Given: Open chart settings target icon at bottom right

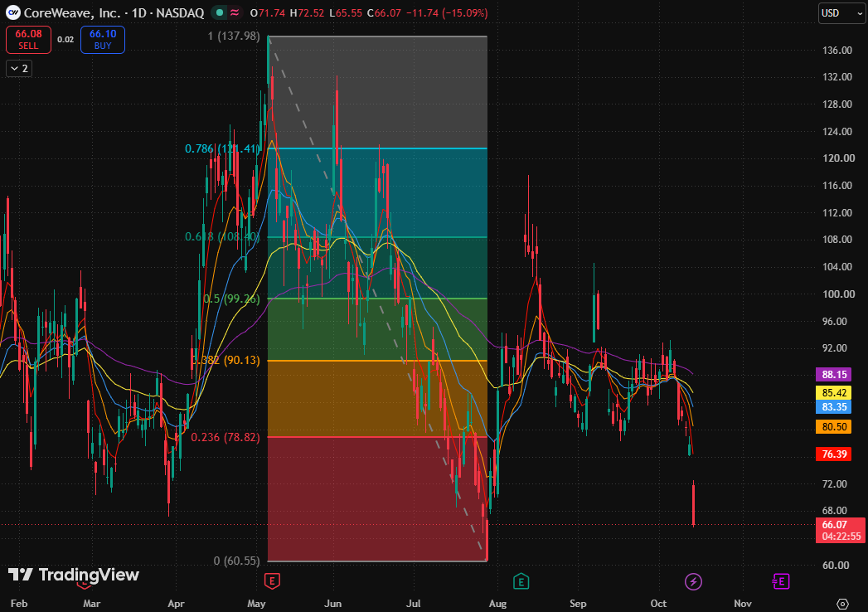Looking at the screenshot, I should [x=842, y=603].
